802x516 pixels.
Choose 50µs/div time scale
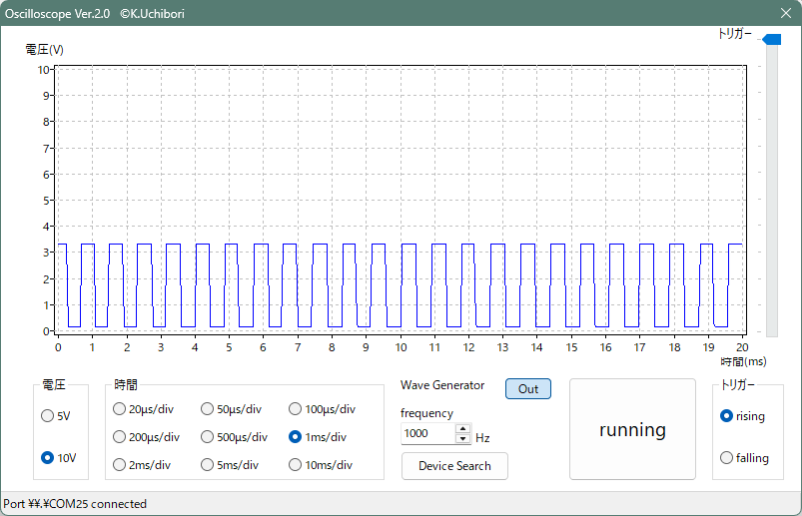point(208,409)
